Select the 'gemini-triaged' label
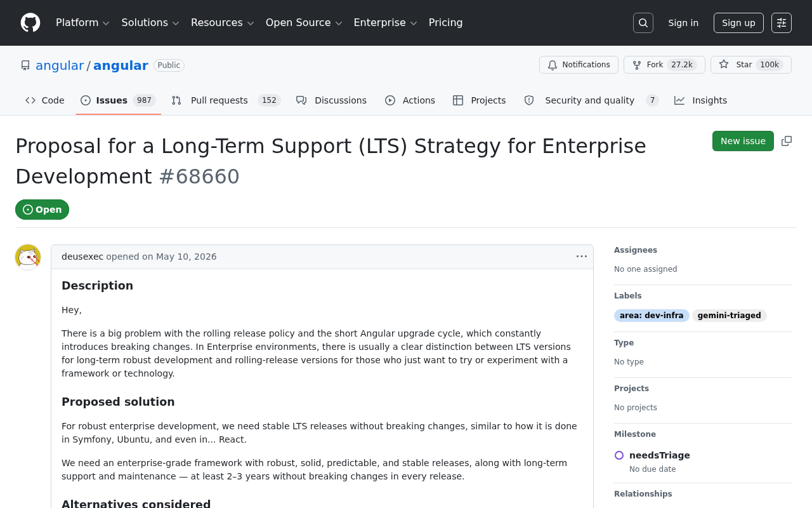This screenshot has width=812, height=508. click(x=730, y=316)
